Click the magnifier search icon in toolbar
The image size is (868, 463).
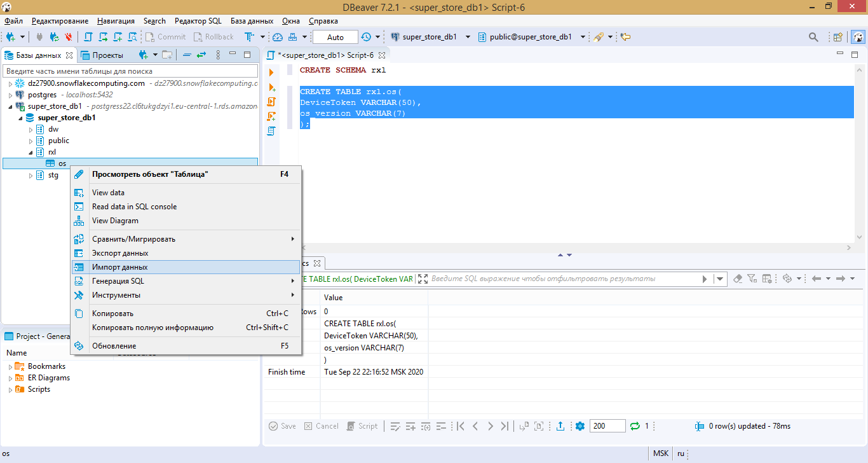click(813, 37)
